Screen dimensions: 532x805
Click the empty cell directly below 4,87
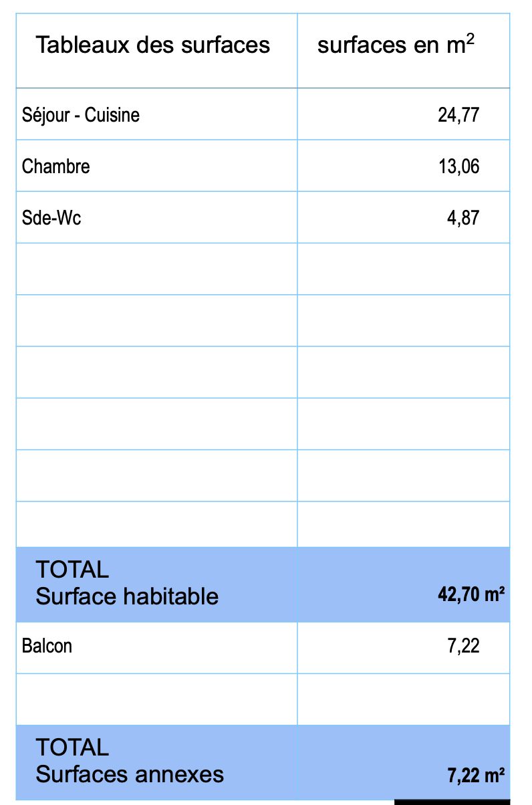(x=403, y=269)
